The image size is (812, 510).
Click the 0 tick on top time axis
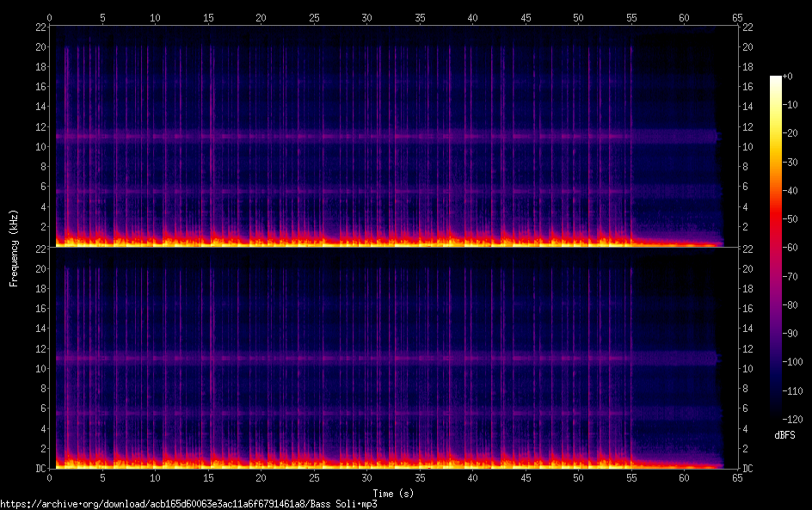click(x=50, y=17)
